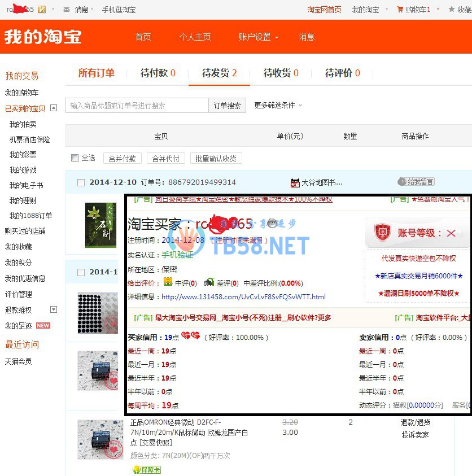Open 消息 in the orange header
Image resolution: width=472 pixels, height=476 pixels.
pyautogui.click(x=307, y=37)
